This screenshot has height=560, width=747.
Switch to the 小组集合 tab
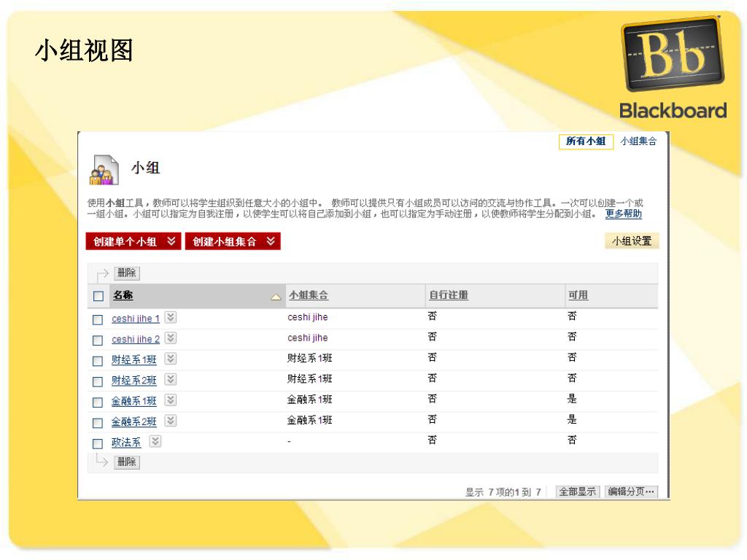[x=638, y=141]
